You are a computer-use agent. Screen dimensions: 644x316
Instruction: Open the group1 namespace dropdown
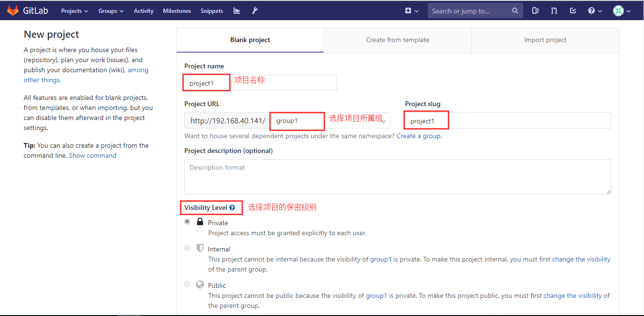(329, 121)
